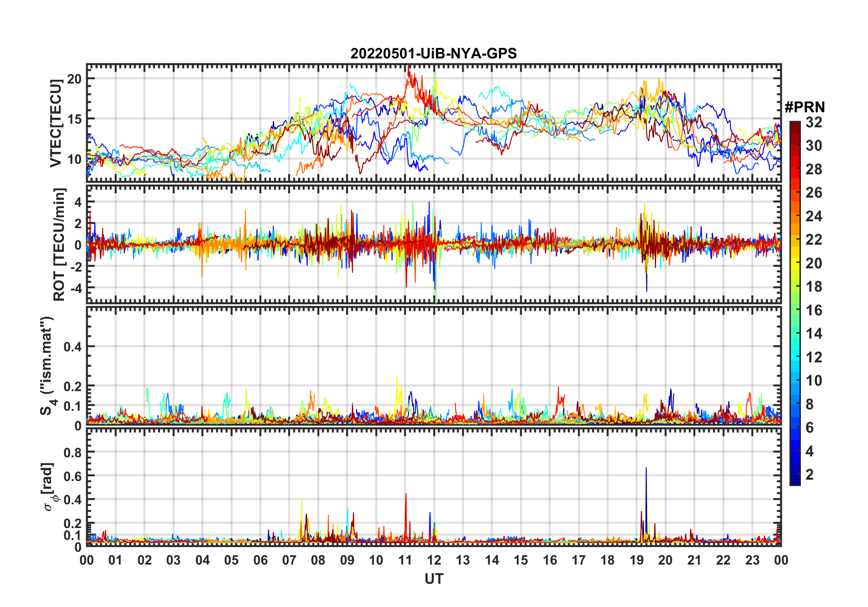Click colorbar tick label 28
Screen dimensions: 868x607
(x=814, y=169)
